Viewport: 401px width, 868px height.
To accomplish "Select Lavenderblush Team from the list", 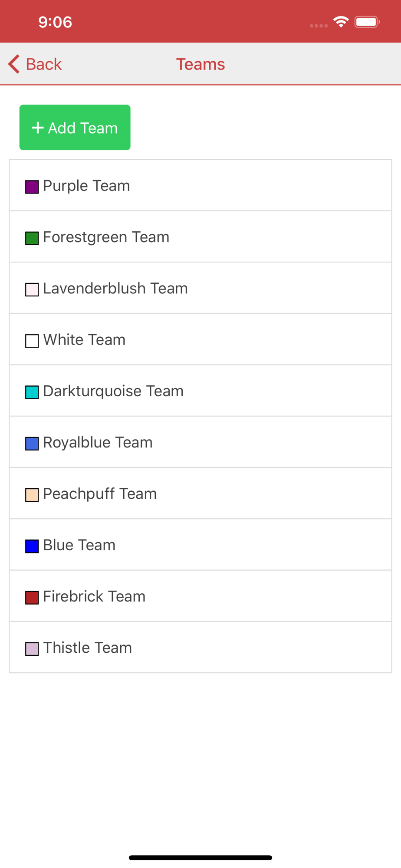I will coord(200,288).
